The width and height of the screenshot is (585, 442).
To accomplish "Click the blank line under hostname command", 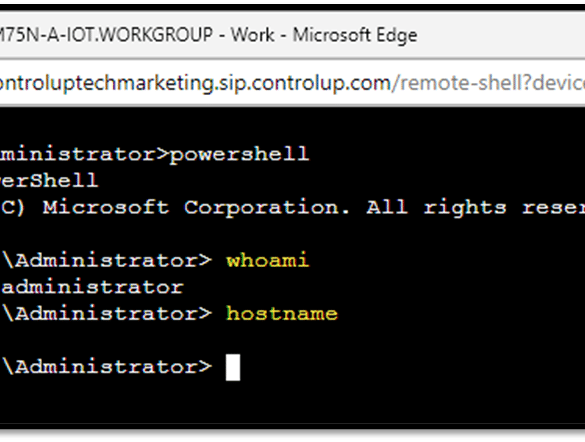I will click(292, 340).
